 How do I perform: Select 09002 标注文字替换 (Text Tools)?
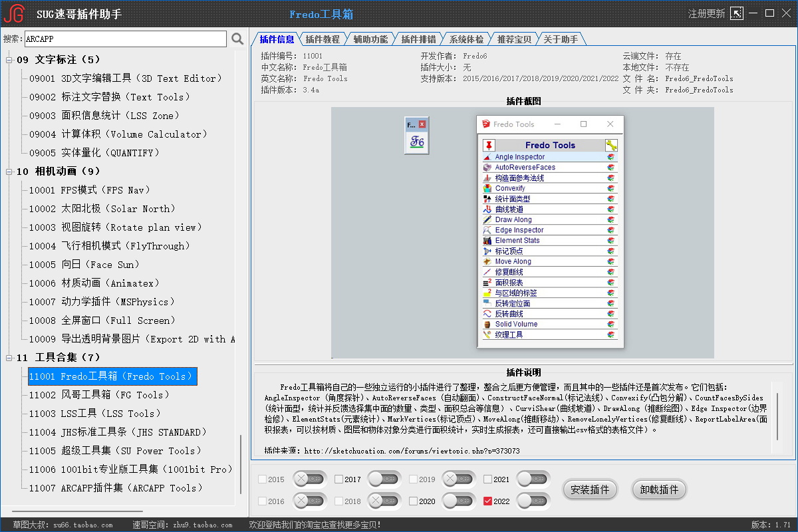pyautogui.click(x=110, y=97)
